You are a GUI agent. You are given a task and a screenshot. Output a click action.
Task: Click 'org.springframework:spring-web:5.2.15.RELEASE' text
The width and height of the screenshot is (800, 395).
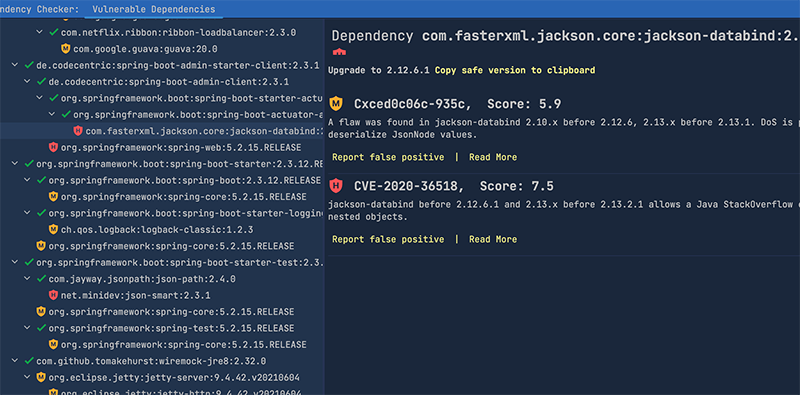point(181,147)
